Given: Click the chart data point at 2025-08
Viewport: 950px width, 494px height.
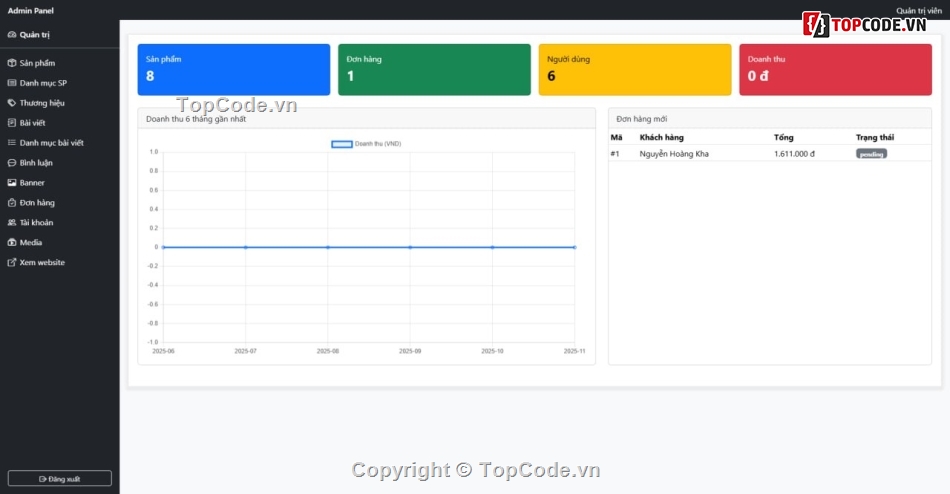Looking at the screenshot, I should coord(328,247).
